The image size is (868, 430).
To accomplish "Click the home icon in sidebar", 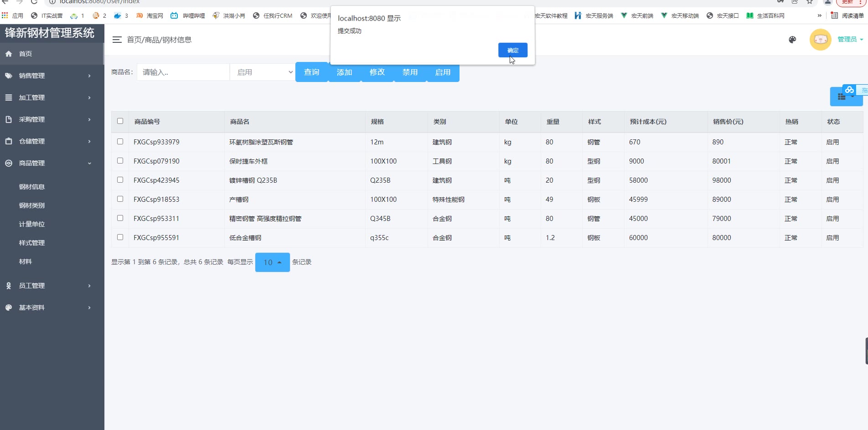I will 9,54.
